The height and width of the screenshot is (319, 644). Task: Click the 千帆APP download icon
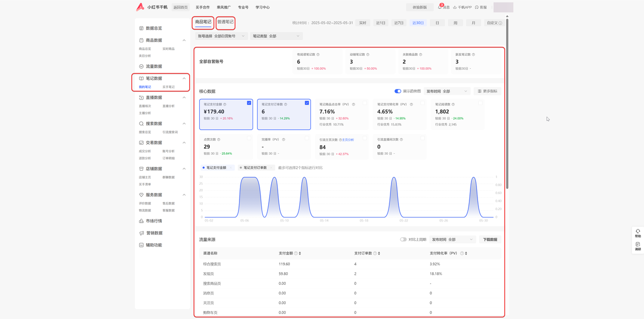click(455, 8)
